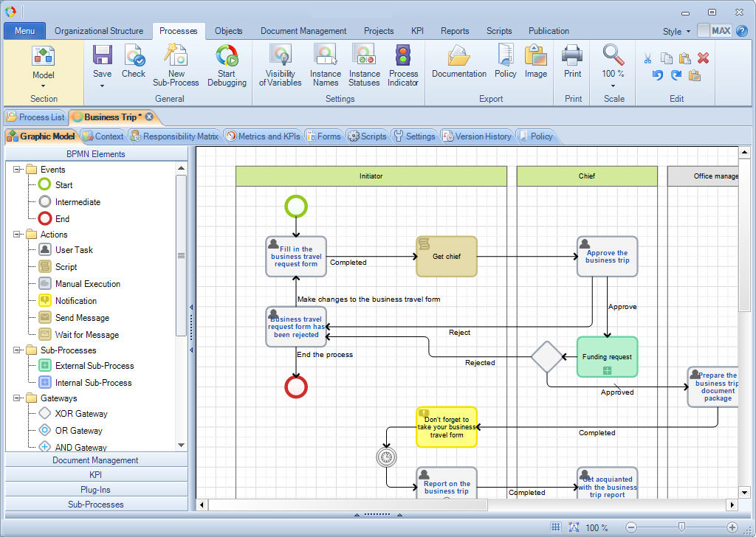The image size is (756, 537).
Task: Click the Process Indicator traffic light
Action: [x=403, y=55]
